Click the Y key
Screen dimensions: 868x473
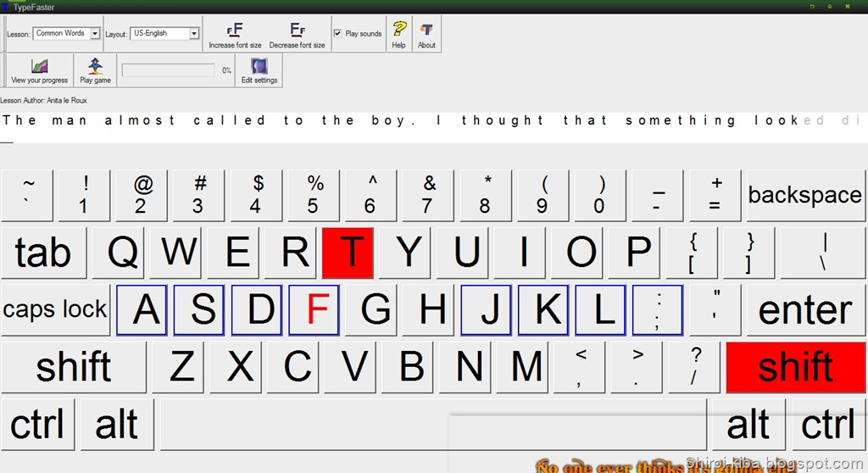pos(405,253)
